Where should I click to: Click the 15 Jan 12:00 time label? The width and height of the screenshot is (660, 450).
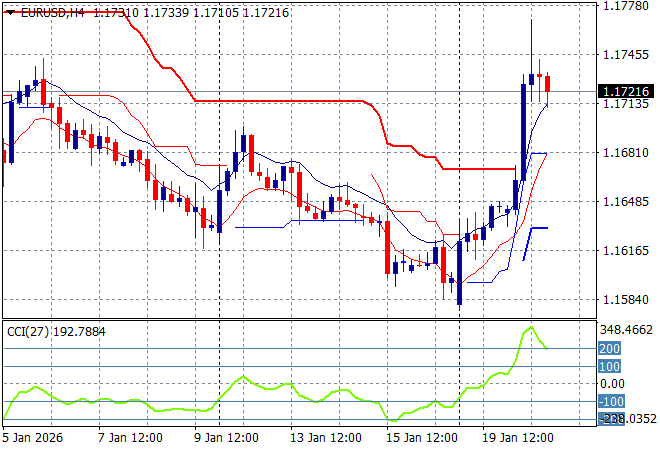pos(422,438)
